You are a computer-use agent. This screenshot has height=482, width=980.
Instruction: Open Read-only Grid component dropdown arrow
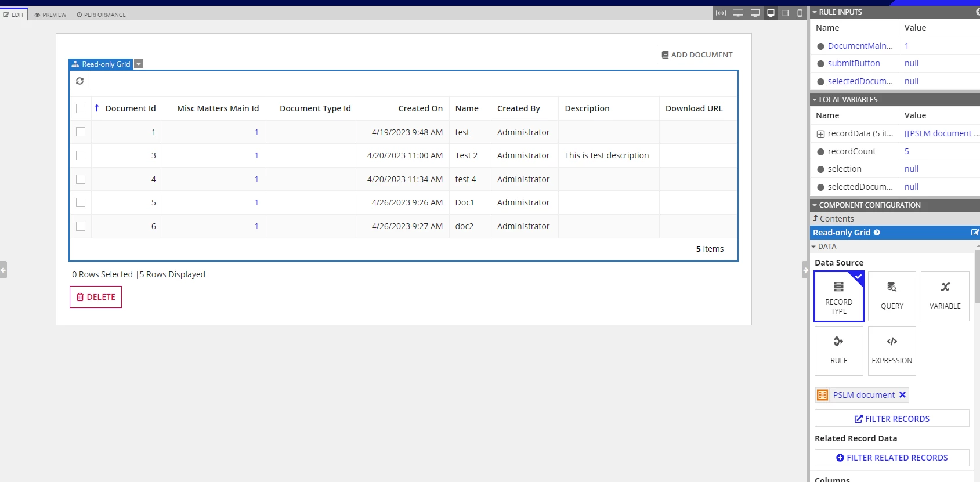pos(139,64)
